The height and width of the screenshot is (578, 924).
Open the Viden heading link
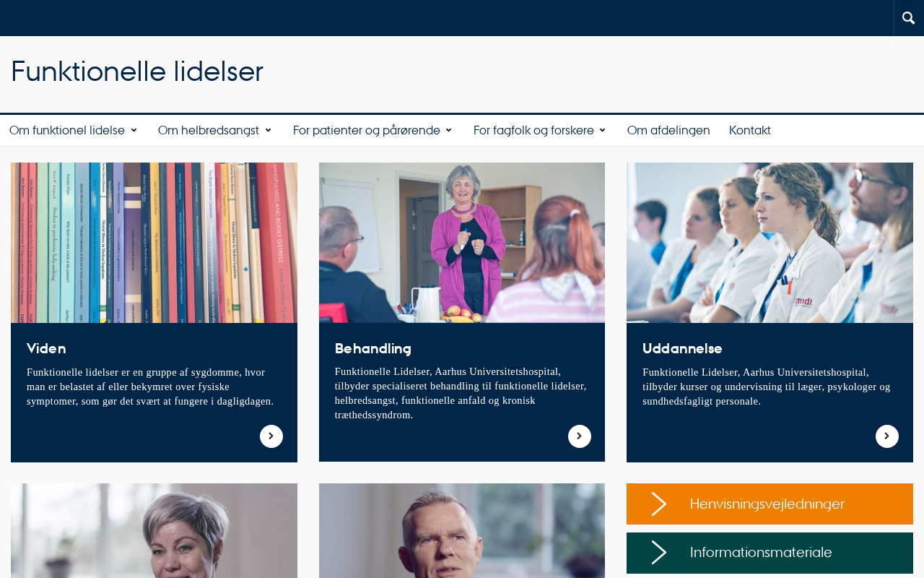46,348
